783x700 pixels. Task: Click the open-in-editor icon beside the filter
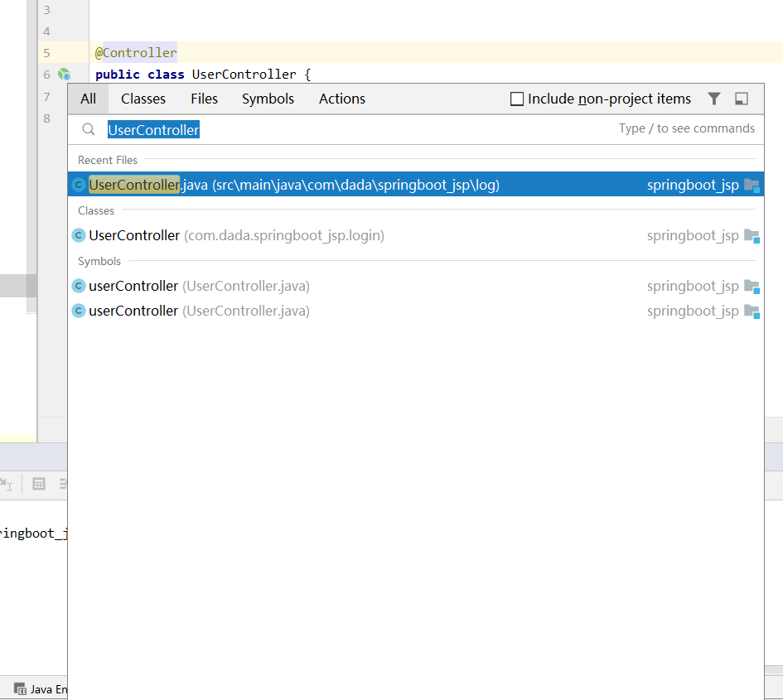click(742, 99)
